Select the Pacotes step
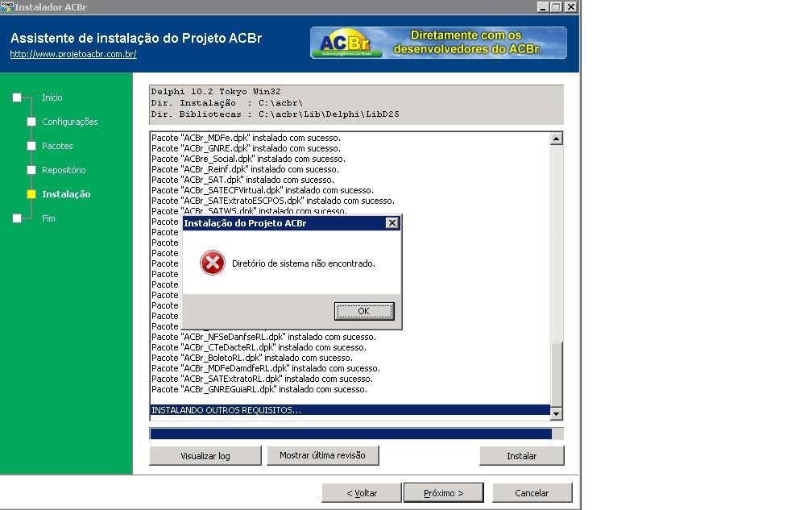The width and height of the screenshot is (812, 510). coord(57,146)
